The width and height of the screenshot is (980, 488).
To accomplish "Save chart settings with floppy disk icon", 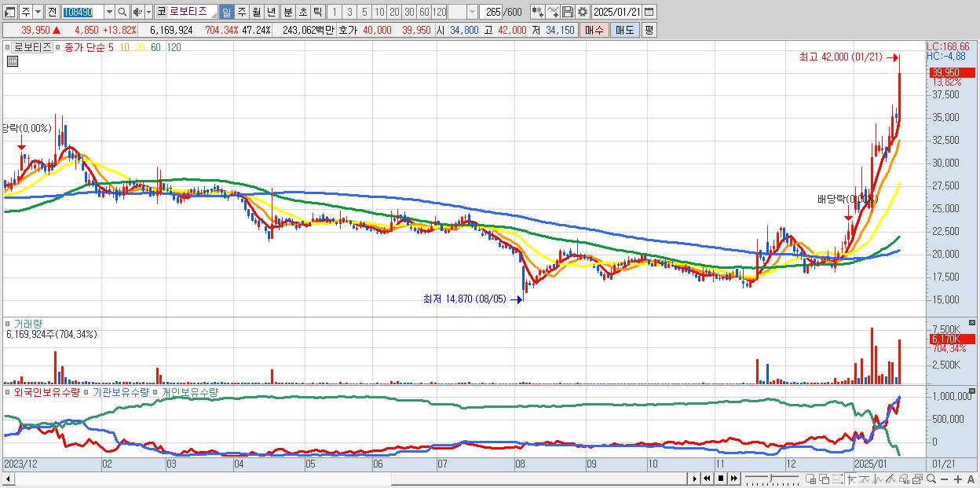I will [567, 12].
